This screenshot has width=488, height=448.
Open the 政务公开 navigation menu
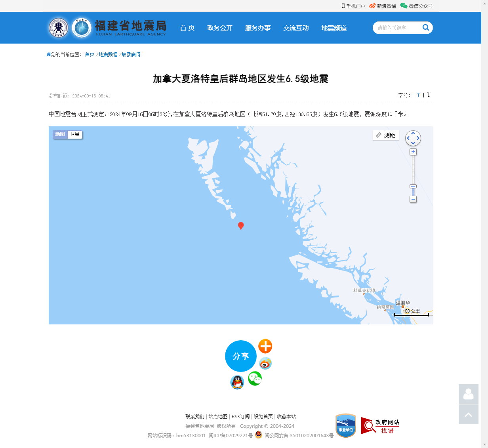[220, 28]
